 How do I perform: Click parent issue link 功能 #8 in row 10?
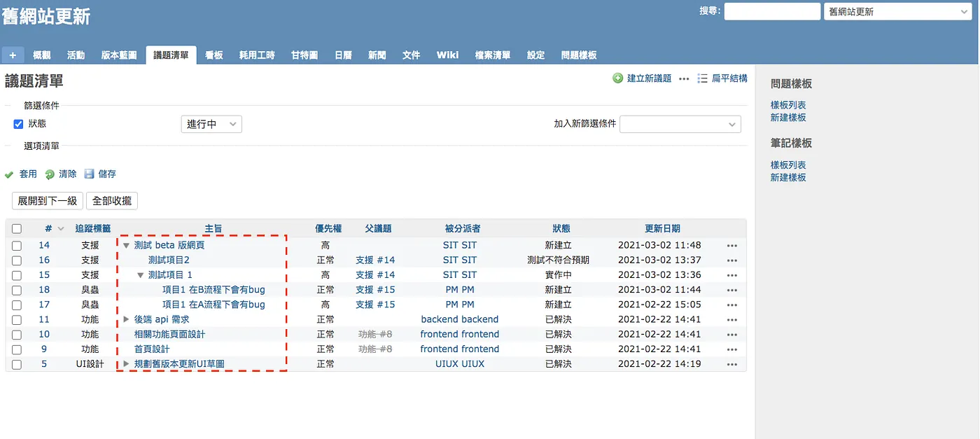point(375,335)
